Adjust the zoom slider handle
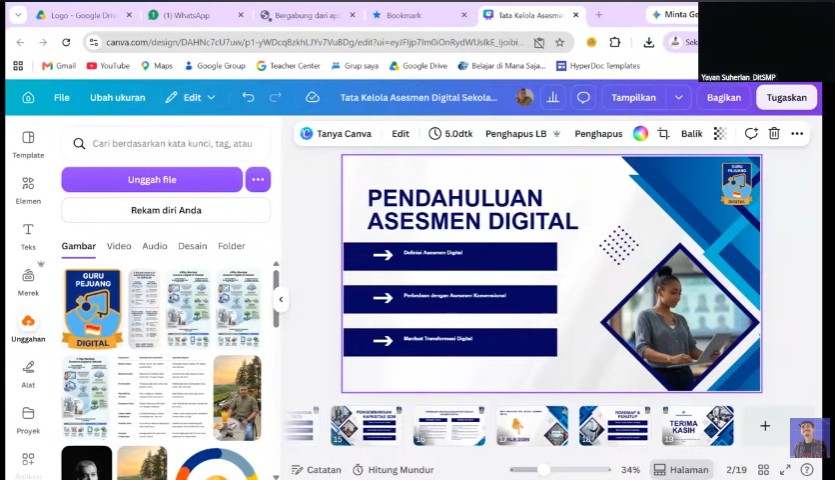The width and height of the screenshot is (835, 480). click(x=544, y=470)
